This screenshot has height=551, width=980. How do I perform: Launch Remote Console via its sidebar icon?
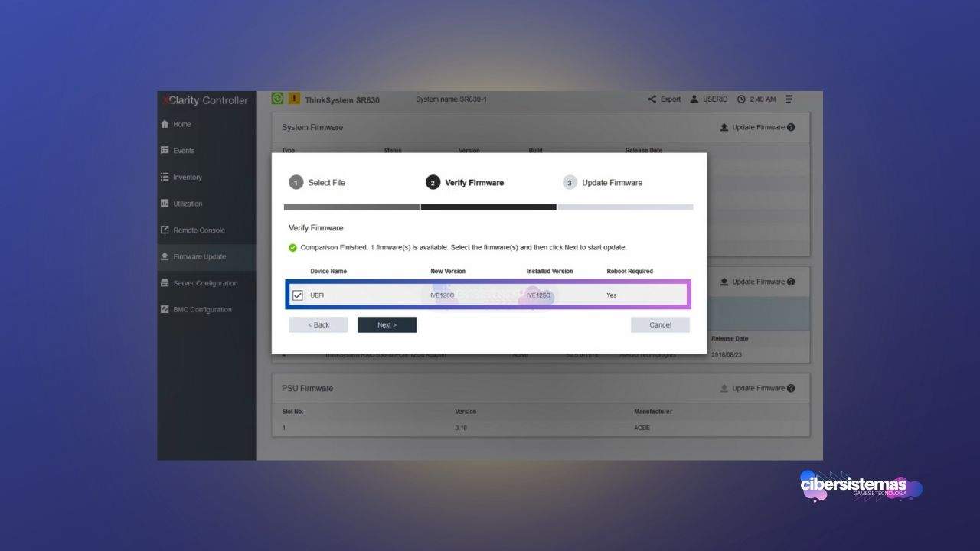pos(165,230)
